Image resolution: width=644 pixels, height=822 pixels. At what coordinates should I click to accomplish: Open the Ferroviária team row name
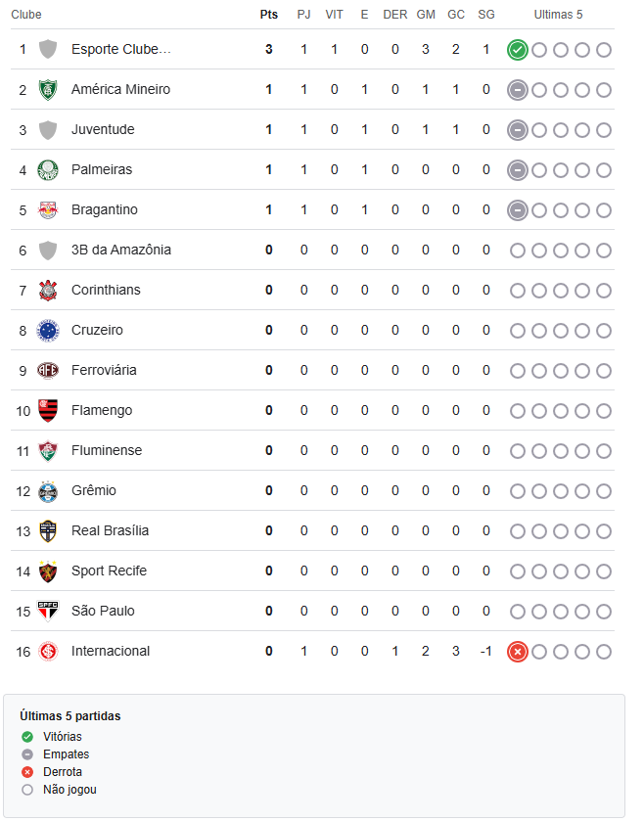click(104, 370)
